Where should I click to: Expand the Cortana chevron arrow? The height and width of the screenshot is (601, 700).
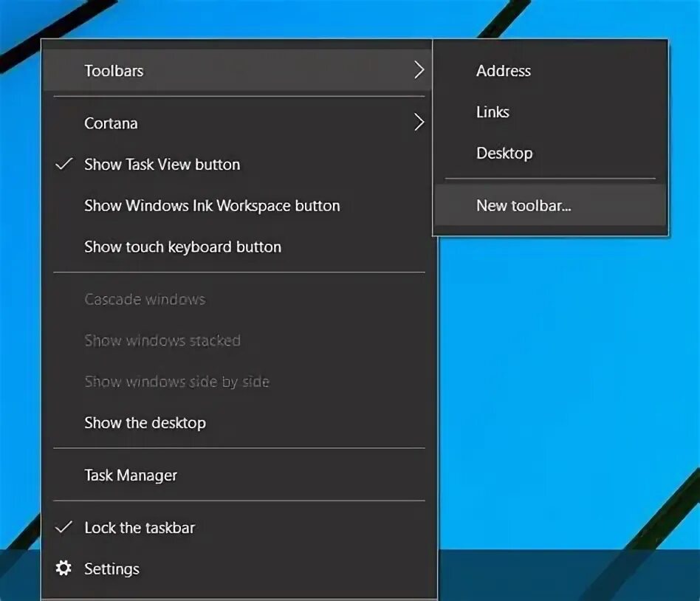(419, 123)
